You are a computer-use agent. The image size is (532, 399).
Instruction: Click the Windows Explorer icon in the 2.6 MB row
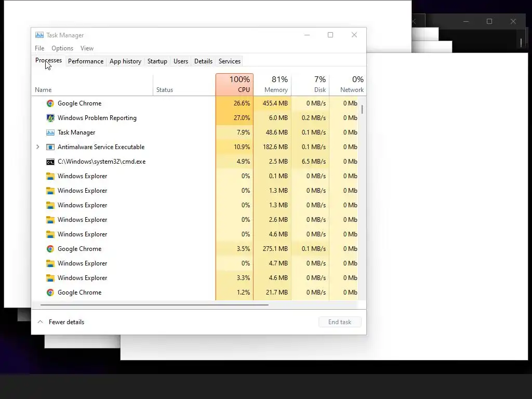click(50, 220)
